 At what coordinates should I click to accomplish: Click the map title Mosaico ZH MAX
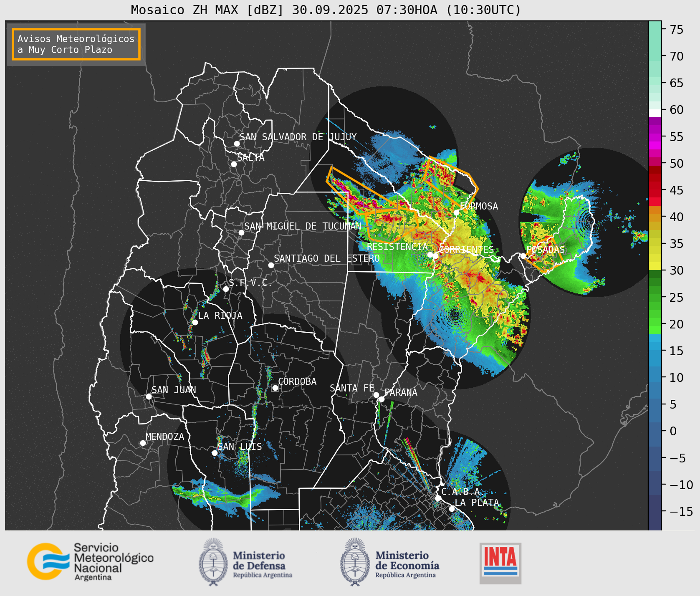tap(326, 10)
